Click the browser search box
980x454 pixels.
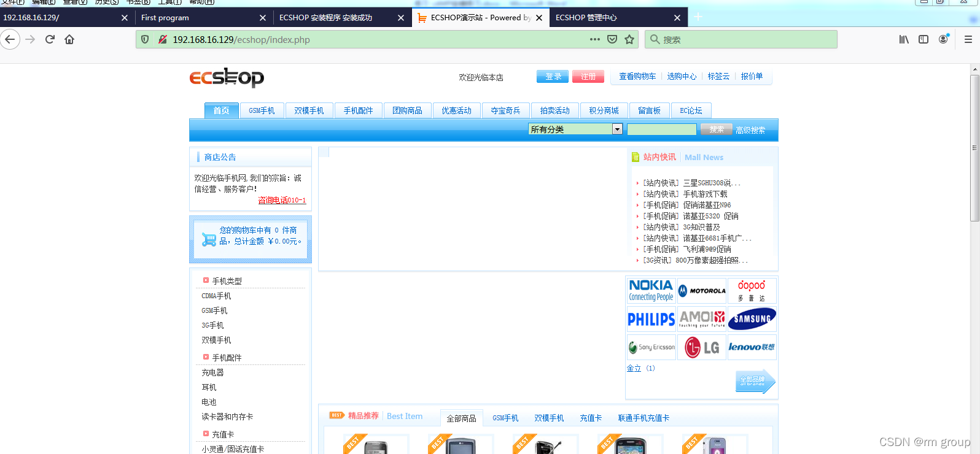[x=741, y=39]
